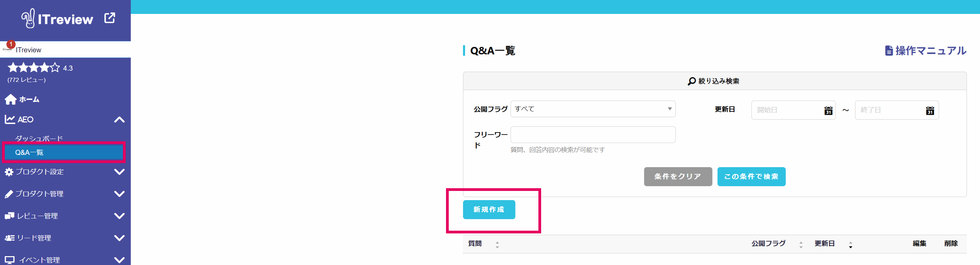Click the magnifier icon in filter header
Screen dimensions: 980x265
point(691,81)
